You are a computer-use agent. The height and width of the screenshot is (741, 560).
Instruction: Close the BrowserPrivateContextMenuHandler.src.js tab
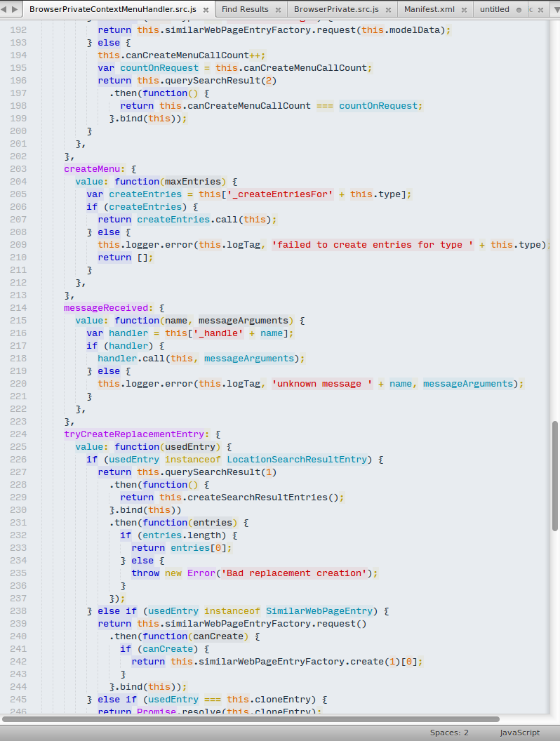[204, 10]
